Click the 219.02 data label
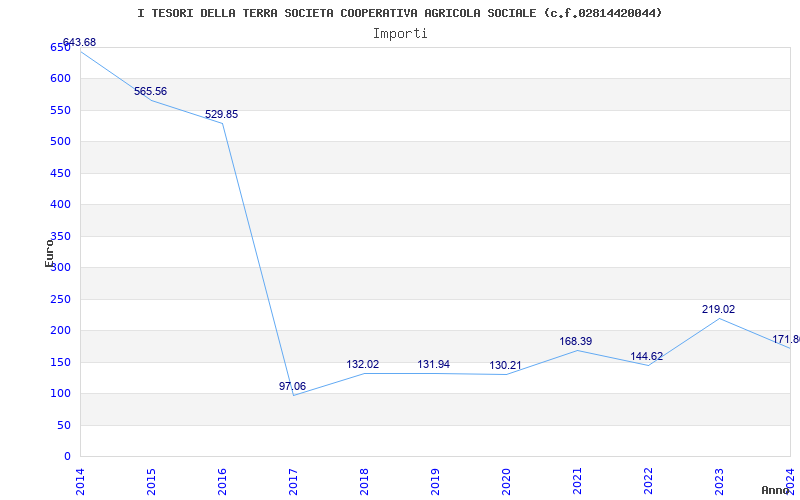The height and width of the screenshot is (500, 800). coord(718,309)
